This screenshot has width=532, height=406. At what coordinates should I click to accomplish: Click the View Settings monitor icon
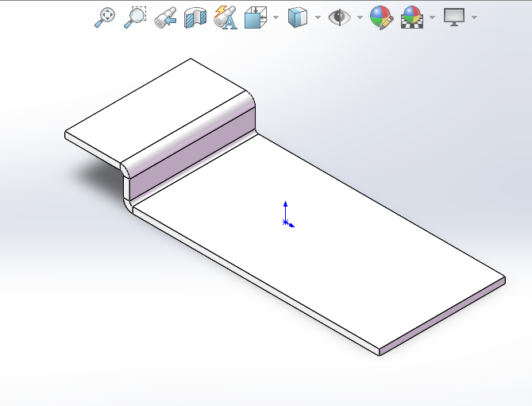(x=454, y=17)
